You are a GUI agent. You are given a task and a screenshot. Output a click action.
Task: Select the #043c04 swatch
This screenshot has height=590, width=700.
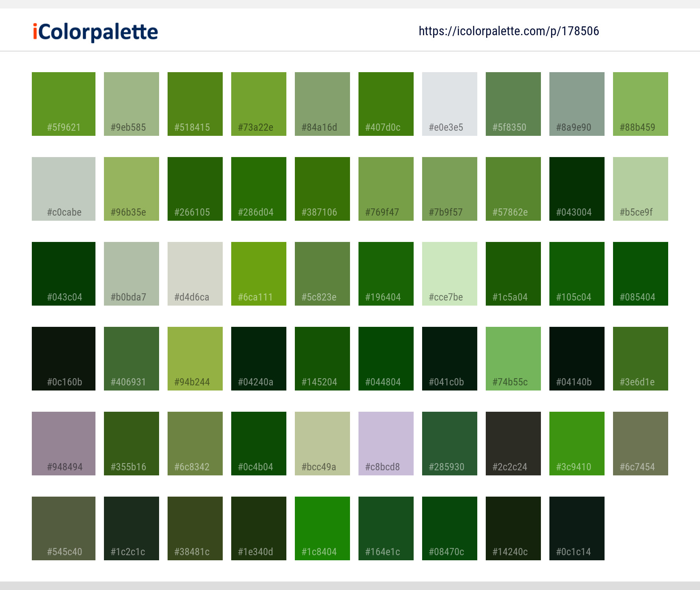coord(64,274)
